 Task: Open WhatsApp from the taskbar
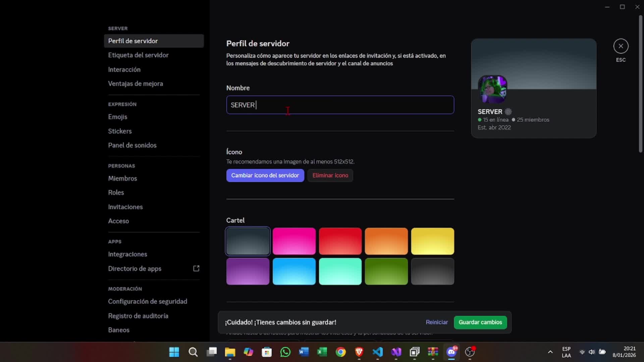(285, 352)
